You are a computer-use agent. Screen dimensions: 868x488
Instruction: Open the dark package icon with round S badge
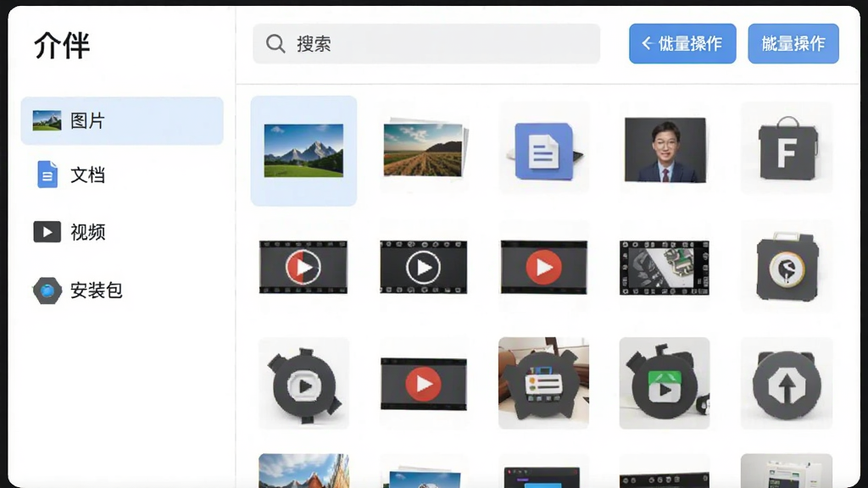[x=787, y=267]
